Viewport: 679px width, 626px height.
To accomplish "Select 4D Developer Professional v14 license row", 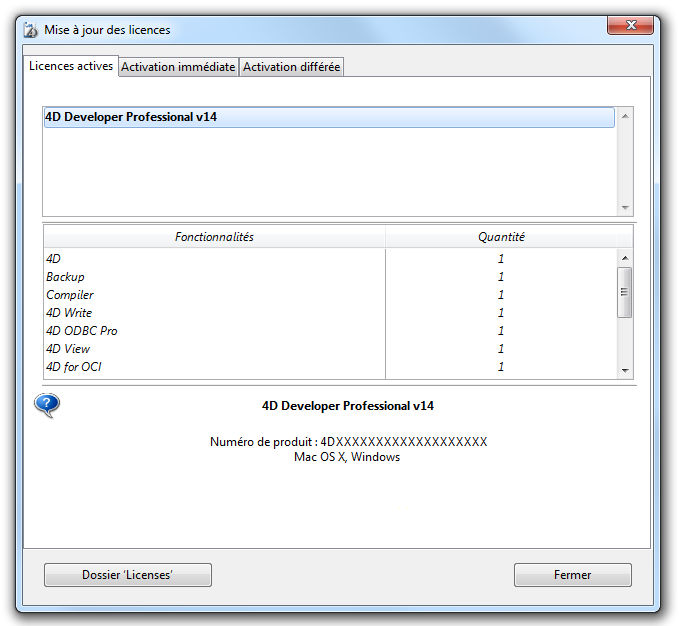I will coord(329,117).
